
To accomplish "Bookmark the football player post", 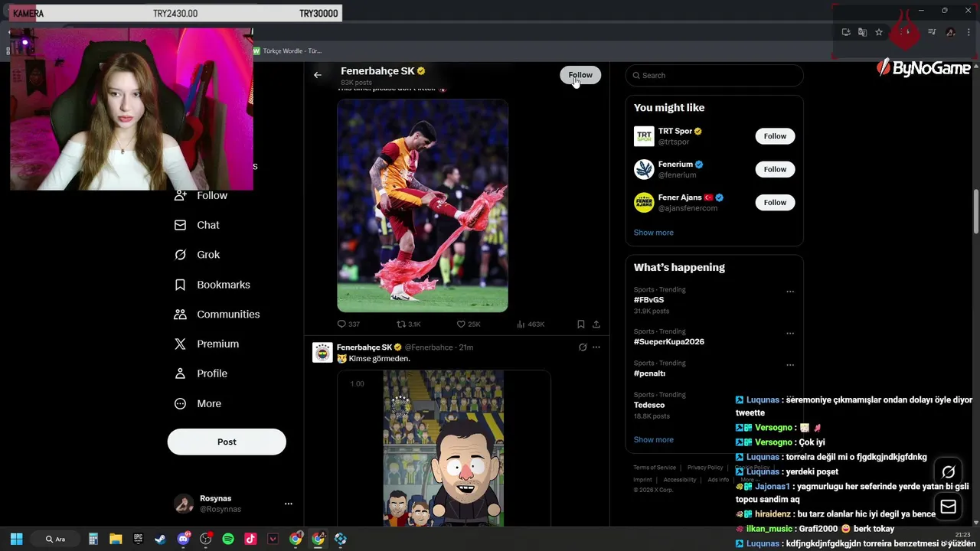I will point(581,324).
